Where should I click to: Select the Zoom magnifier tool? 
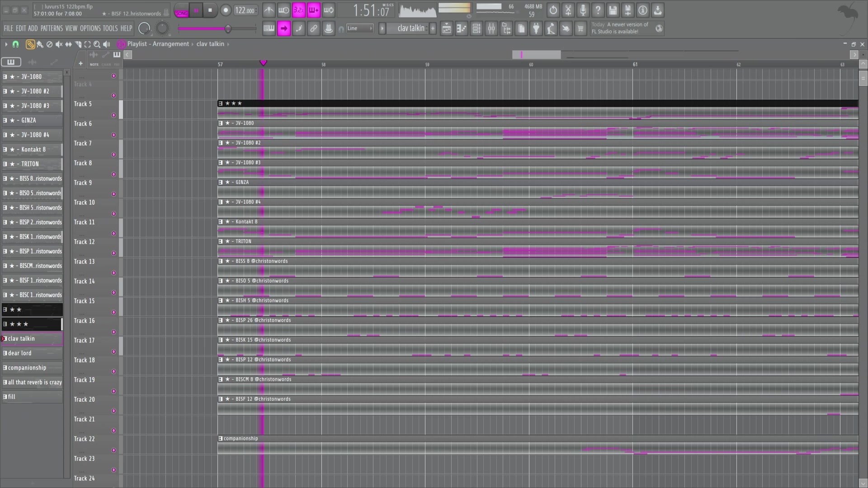pyautogui.click(x=97, y=44)
